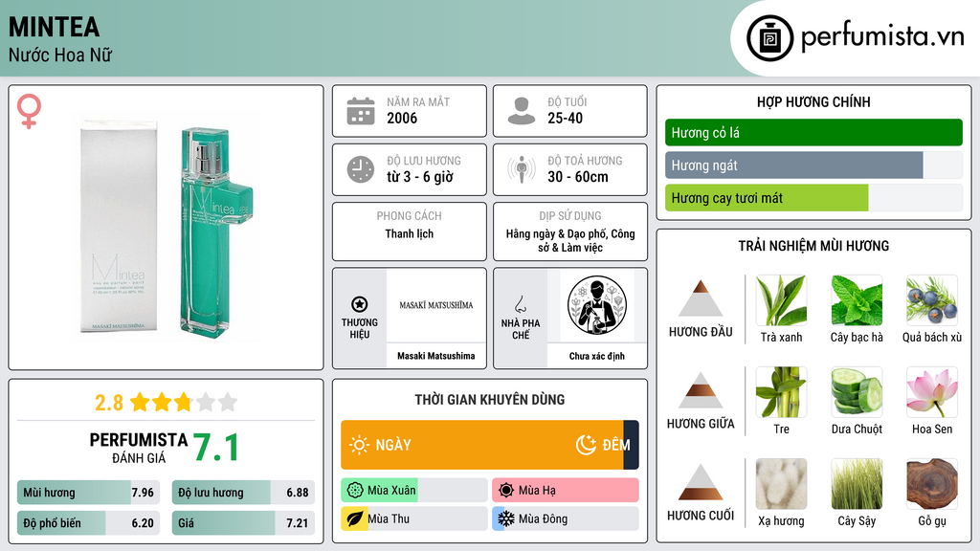
Task: Click the flower icon for Mùa Xuân
Action: tap(355, 490)
